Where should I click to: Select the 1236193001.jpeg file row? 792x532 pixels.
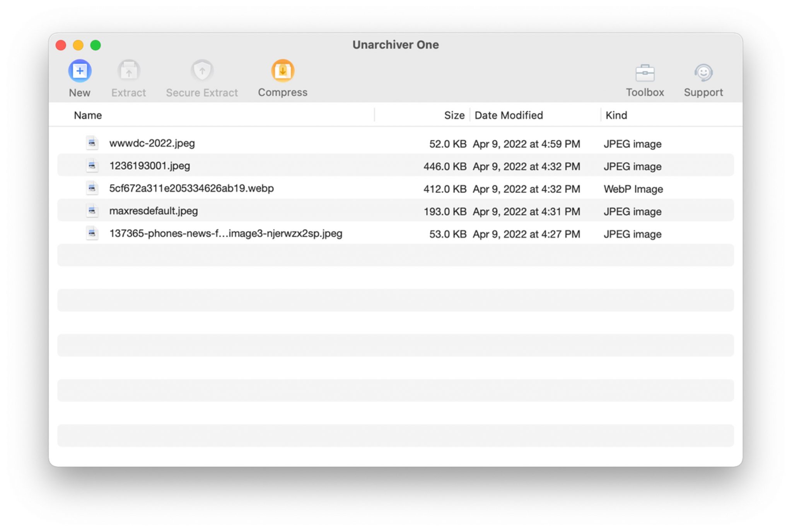coord(150,166)
